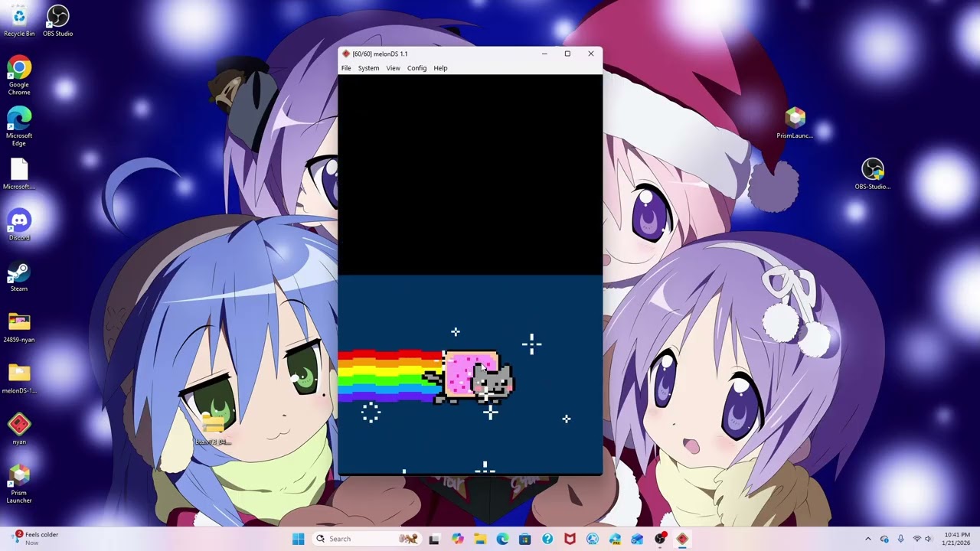Click the melonDS taskbar icon
The image size is (980, 551).
[x=682, y=539]
